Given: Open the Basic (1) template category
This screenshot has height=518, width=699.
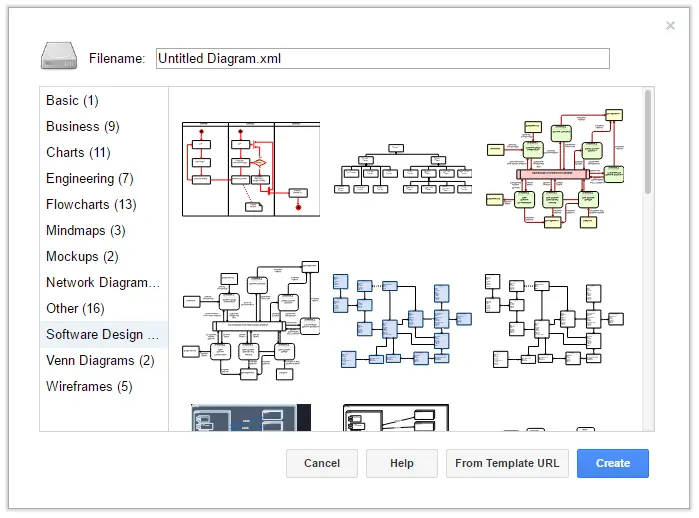Looking at the screenshot, I should point(72,100).
